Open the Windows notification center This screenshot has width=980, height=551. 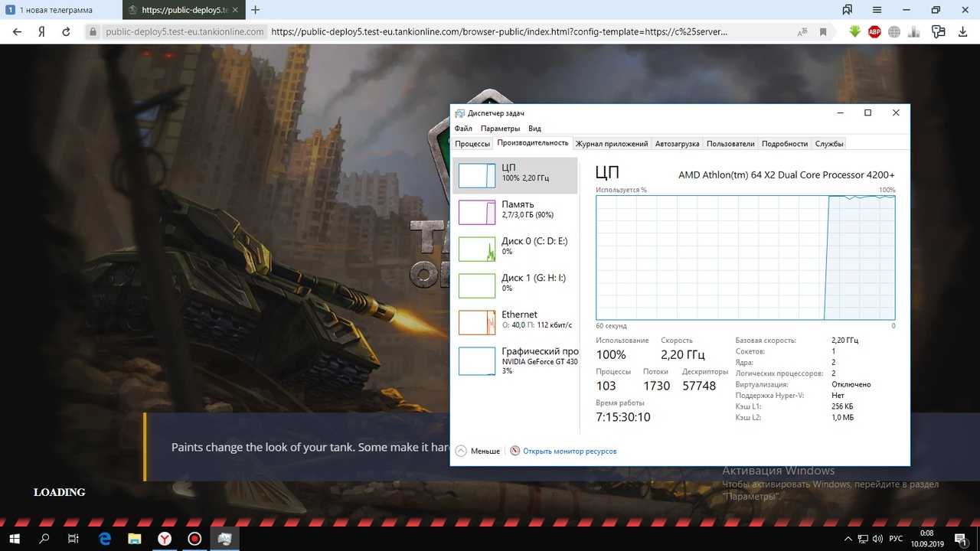pyautogui.click(x=960, y=539)
